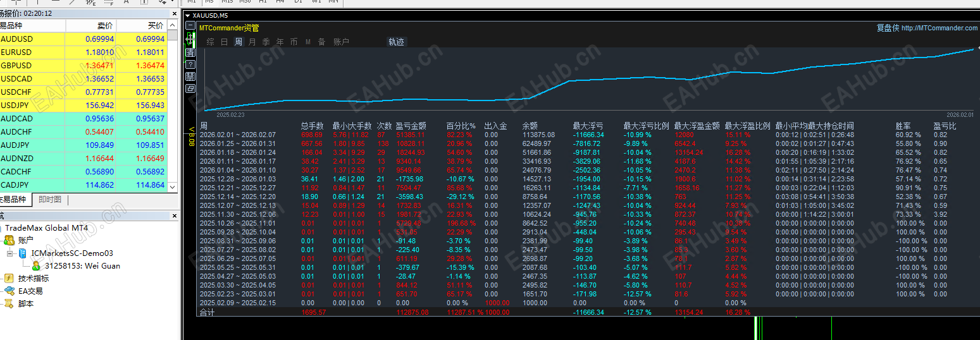
Task: Open the XAUUSD,M5 chart title dropdown triangle
Action: (x=188, y=15)
